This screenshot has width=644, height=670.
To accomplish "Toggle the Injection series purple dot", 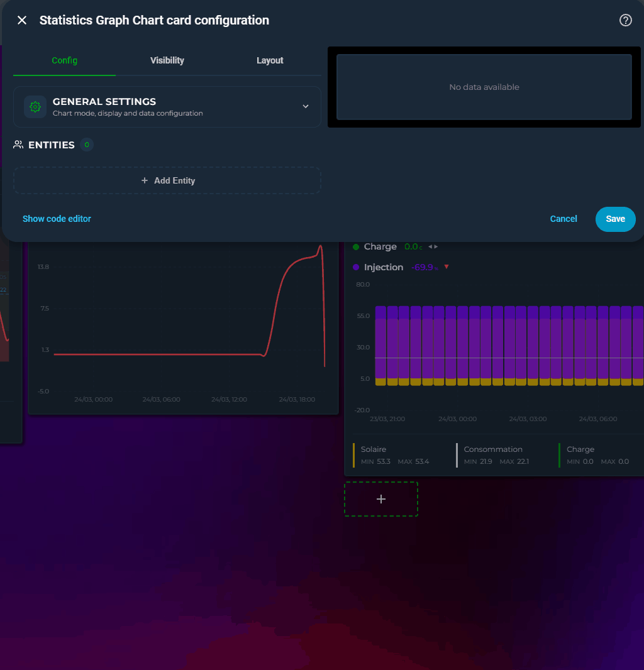I will pos(356,267).
